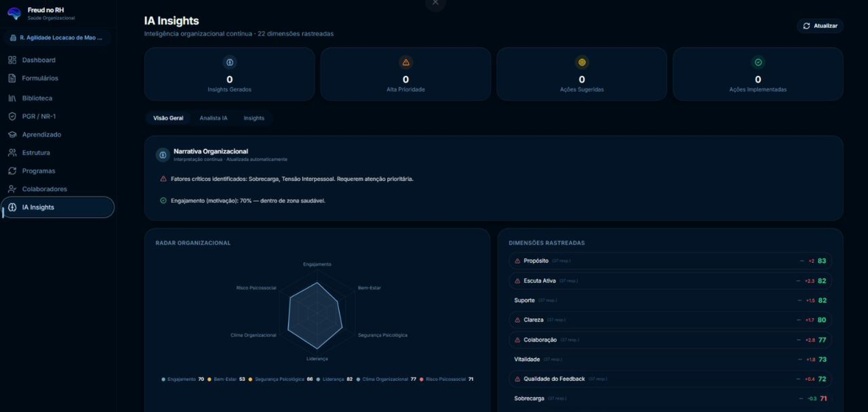Viewport: 868px width, 412px height.
Task: Click the Ações Sugeridas yellow icon
Action: click(x=582, y=62)
